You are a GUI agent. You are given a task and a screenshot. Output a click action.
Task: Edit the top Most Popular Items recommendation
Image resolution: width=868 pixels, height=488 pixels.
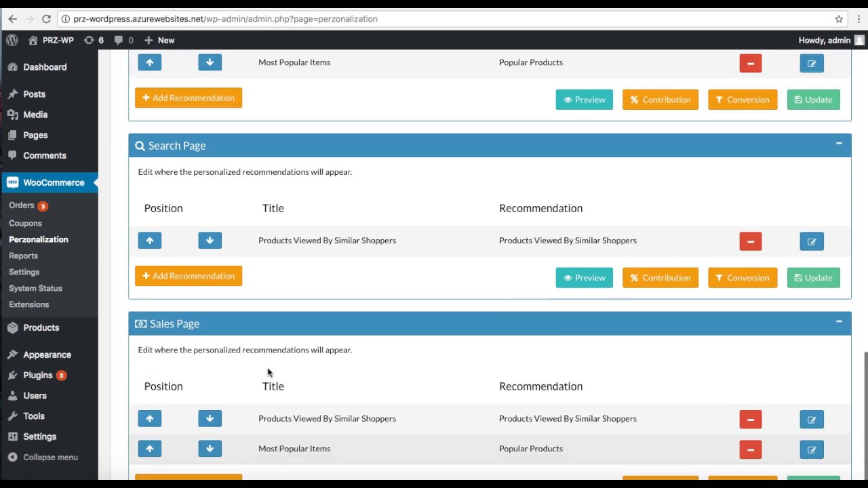pos(812,64)
